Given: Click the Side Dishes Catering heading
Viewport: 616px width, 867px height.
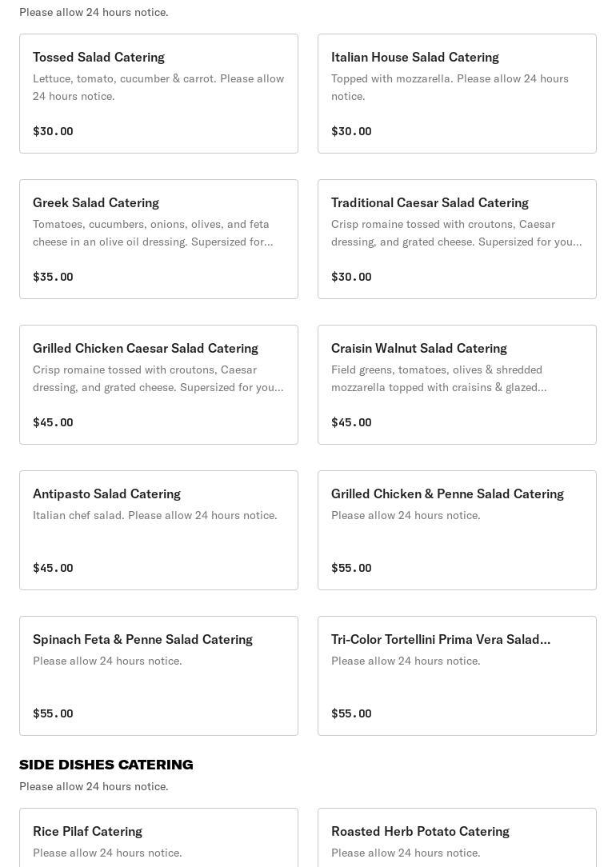Looking at the screenshot, I should click(x=106, y=765).
